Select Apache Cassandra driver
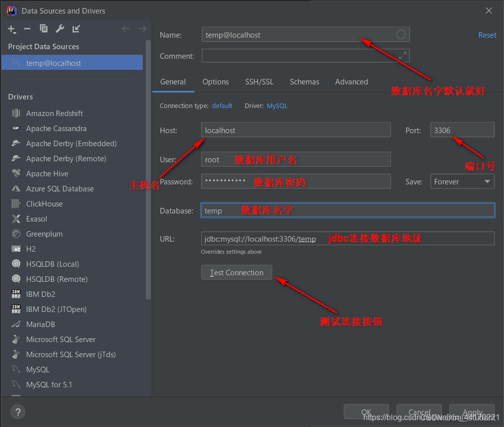The image size is (504, 427). 56,129
